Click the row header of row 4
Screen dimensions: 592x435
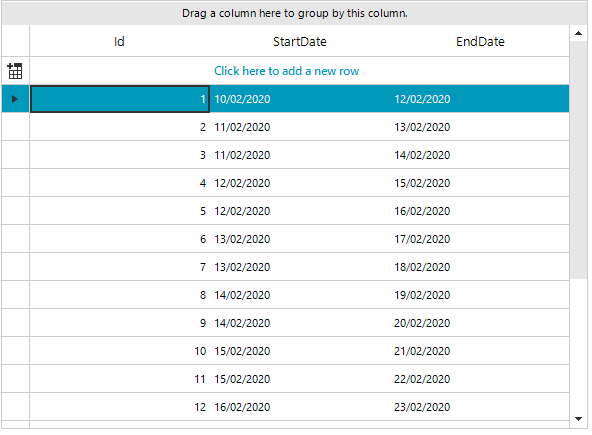pyautogui.click(x=15, y=183)
